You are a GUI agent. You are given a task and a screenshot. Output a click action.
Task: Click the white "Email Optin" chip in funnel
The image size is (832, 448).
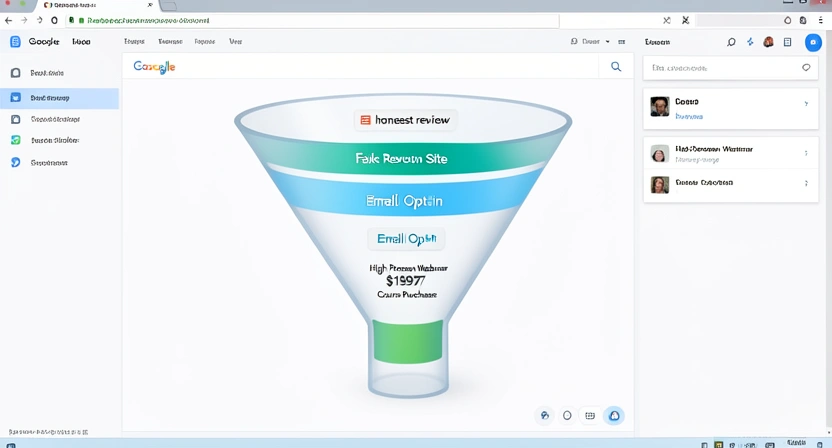(406, 239)
